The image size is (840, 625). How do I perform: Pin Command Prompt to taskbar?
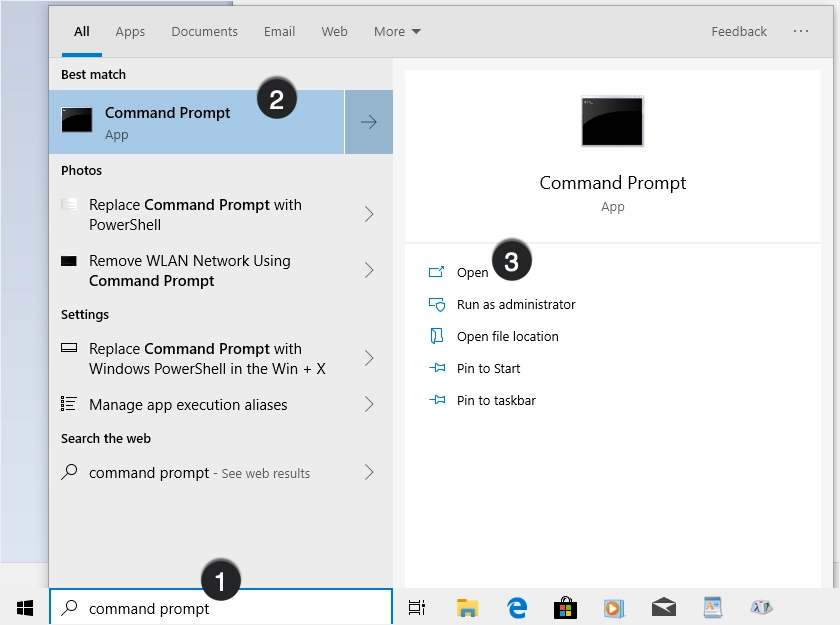click(496, 400)
